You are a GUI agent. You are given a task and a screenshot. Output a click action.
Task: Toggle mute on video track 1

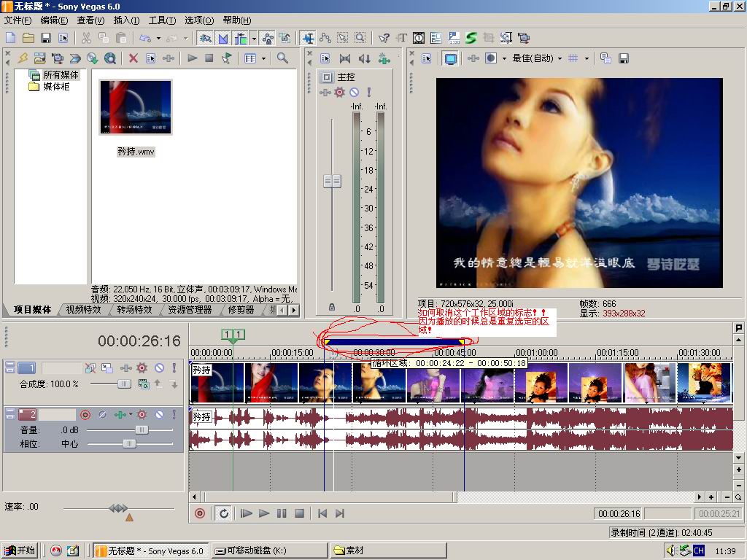pos(160,367)
